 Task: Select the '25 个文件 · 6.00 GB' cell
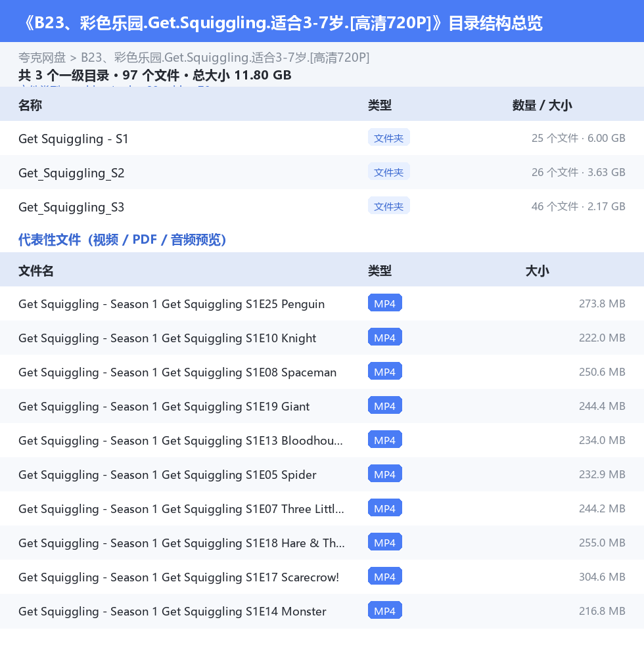coord(578,138)
